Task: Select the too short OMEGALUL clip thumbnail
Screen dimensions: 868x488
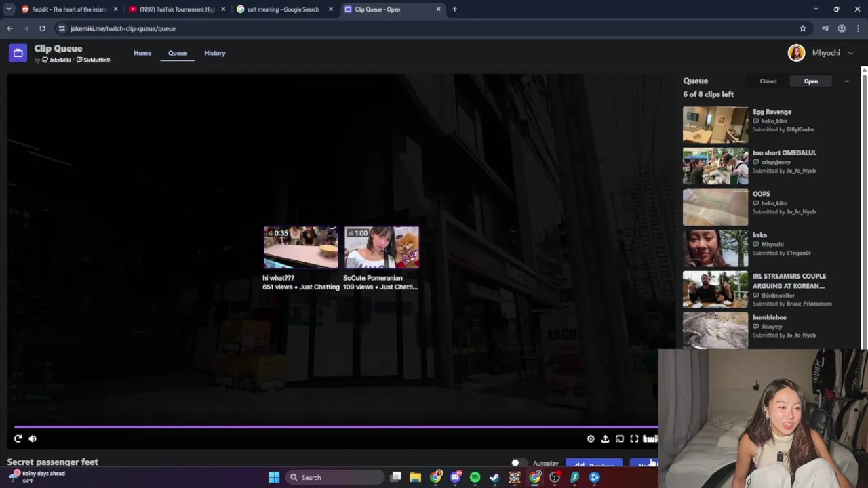Action: tap(715, 166)
